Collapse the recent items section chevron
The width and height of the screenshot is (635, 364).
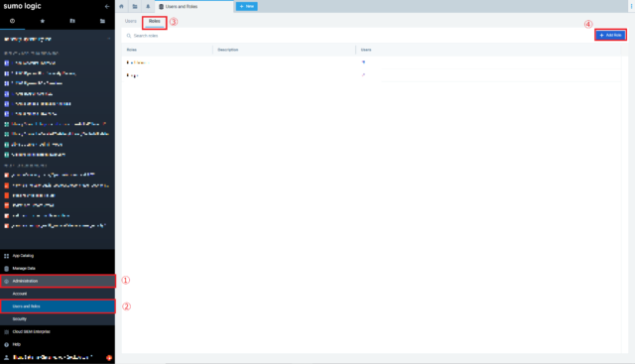[x=108, y=39]
